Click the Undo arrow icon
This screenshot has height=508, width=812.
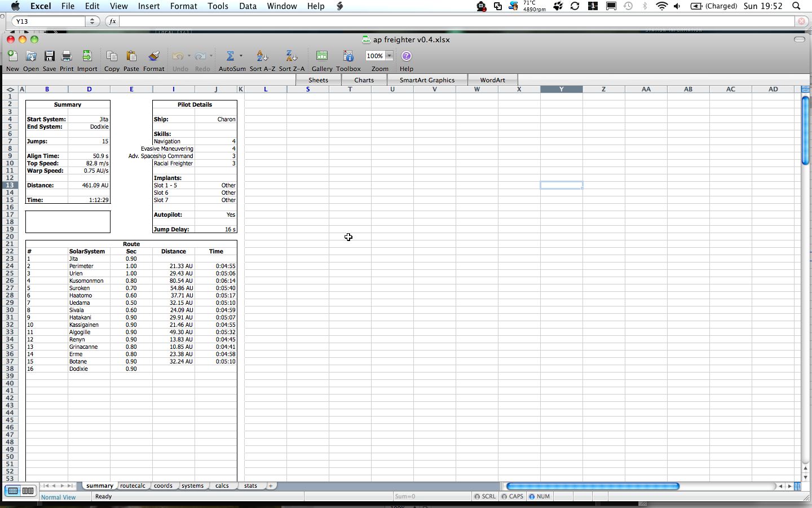[178, 56]
